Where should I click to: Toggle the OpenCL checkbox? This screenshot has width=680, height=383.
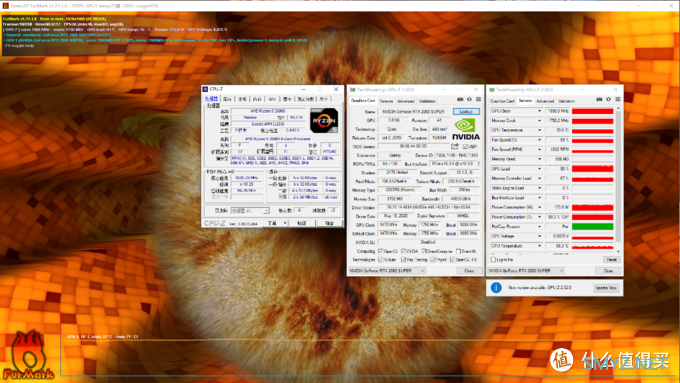pyautogui.click(x=381, y=251)
